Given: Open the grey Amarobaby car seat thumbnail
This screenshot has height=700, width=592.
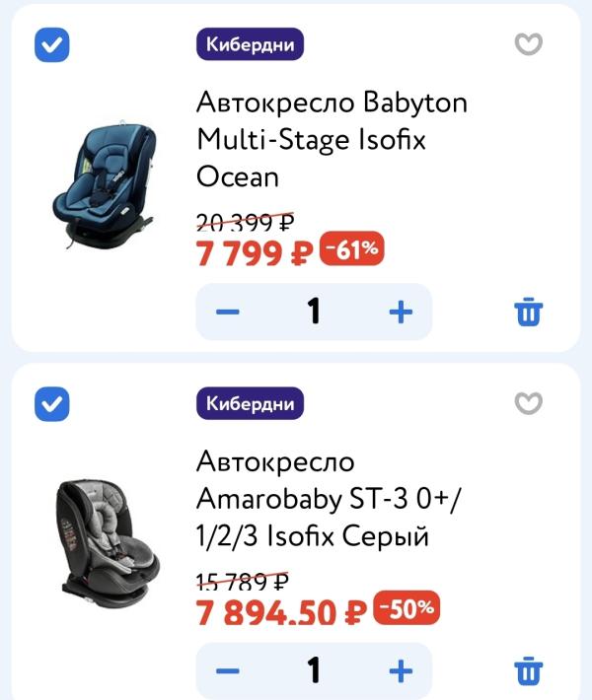Looking at the screenshot, I should point(108,544).
